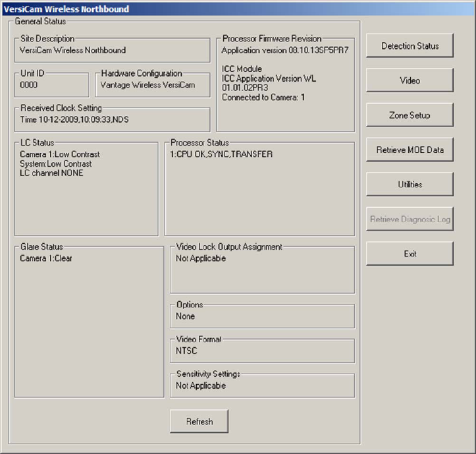Screen dimensions: 476x454
Task: Open the Detection Status screen
Action: coord(410,45)
